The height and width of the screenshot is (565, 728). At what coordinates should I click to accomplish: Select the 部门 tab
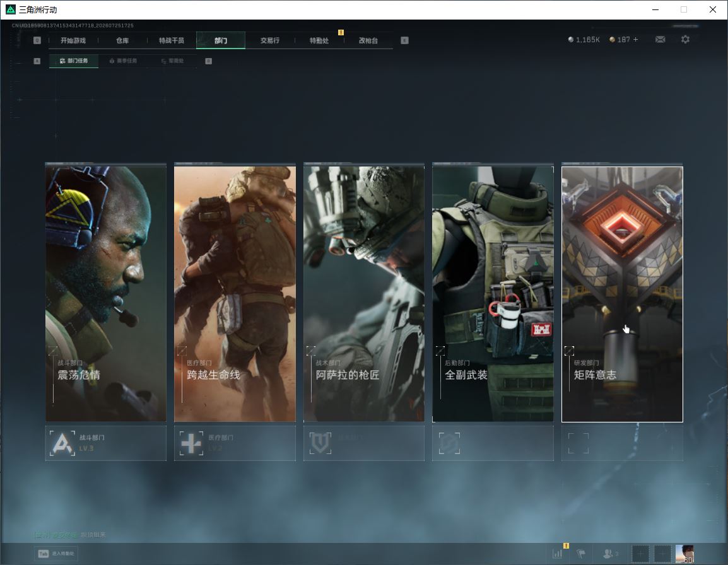[x=221, y=40]
